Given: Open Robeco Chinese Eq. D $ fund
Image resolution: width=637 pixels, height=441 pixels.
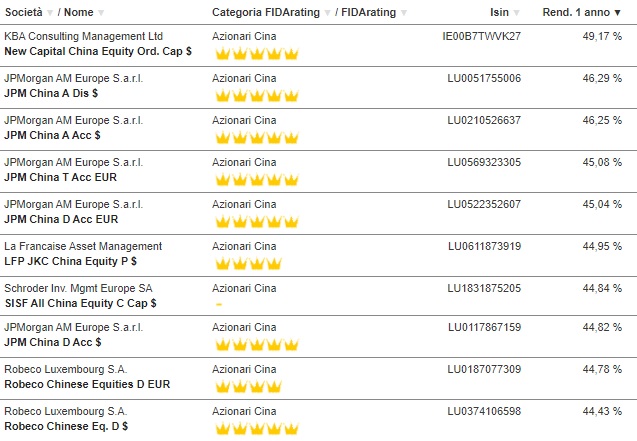Looking at the screenshot, I should (x=66, y=426).
